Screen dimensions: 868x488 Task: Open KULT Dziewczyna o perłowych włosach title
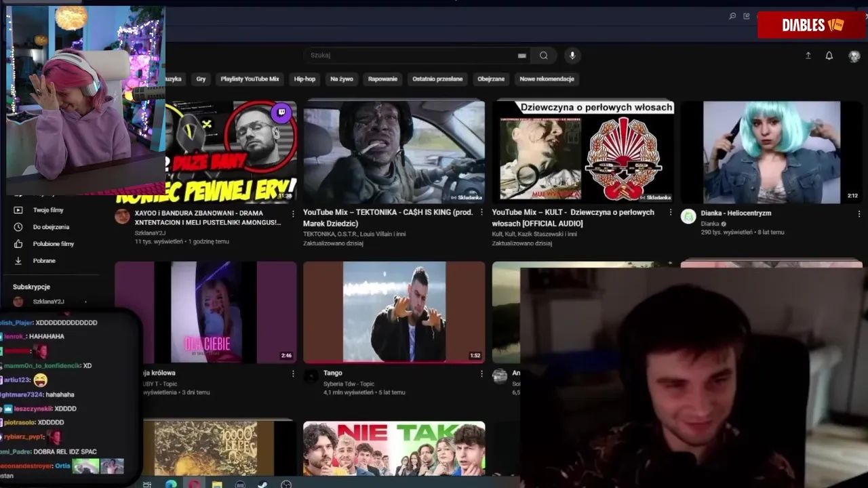[573, 218]
